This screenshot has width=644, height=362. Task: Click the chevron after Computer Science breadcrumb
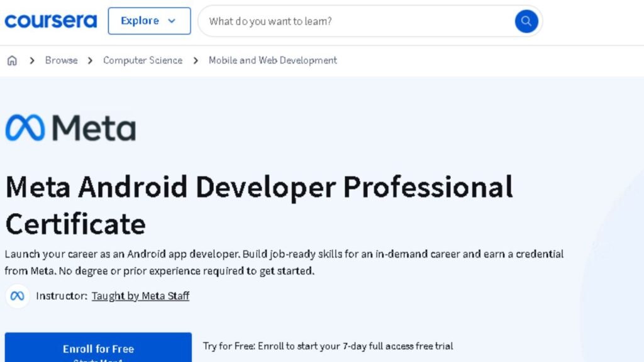point(196,61)
